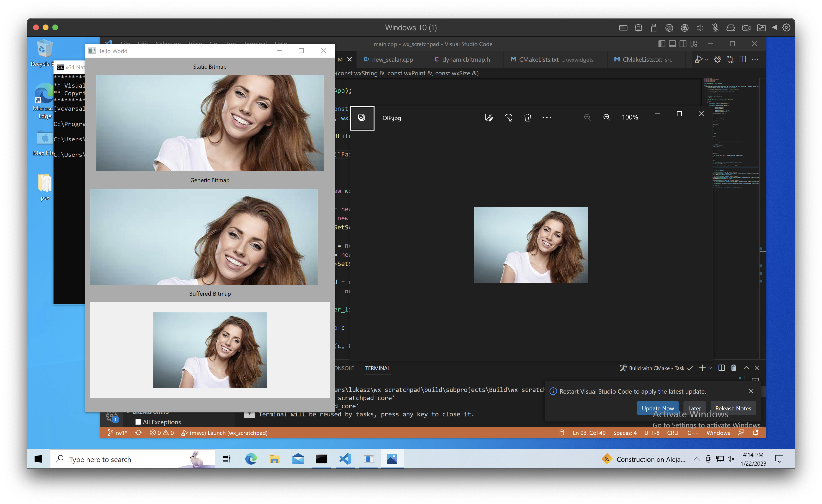Image resolution: width=822 pixels, height=504 pixels.
Task: Toggle the VS Code secondary side bar
Action: pyautogui.click(x=683, y=44)
